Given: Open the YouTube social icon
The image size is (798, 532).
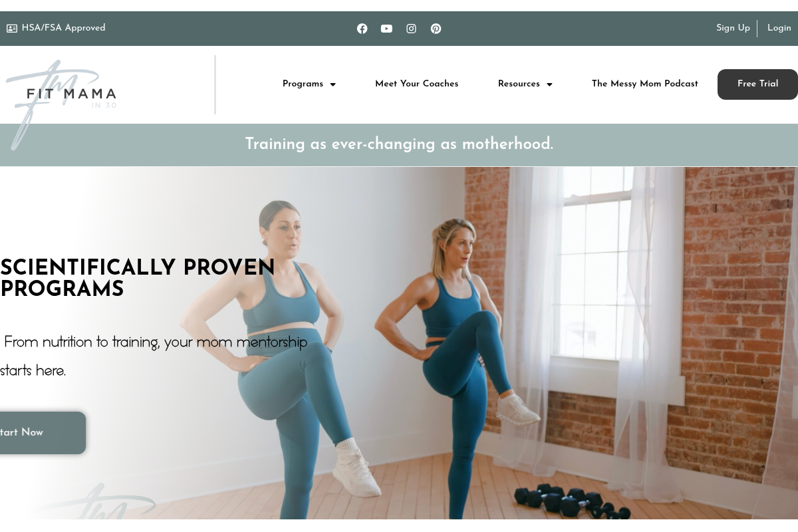Looking at the screenshot, I should [x=386, y=29].
